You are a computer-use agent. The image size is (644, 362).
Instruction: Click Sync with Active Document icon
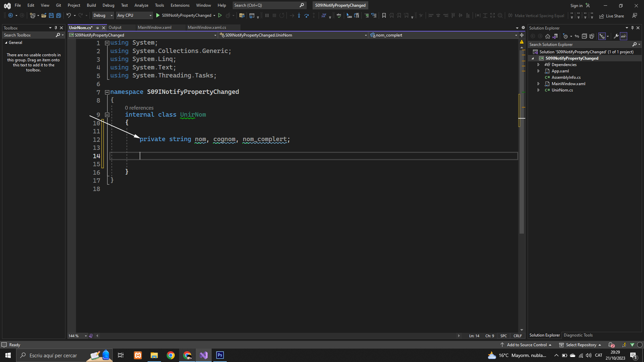577,36
